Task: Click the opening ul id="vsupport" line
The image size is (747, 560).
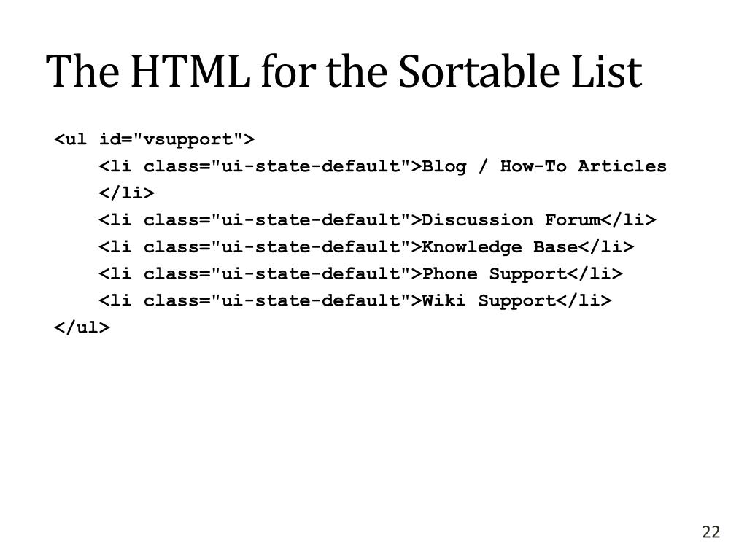Action: [x=155, y=139]
